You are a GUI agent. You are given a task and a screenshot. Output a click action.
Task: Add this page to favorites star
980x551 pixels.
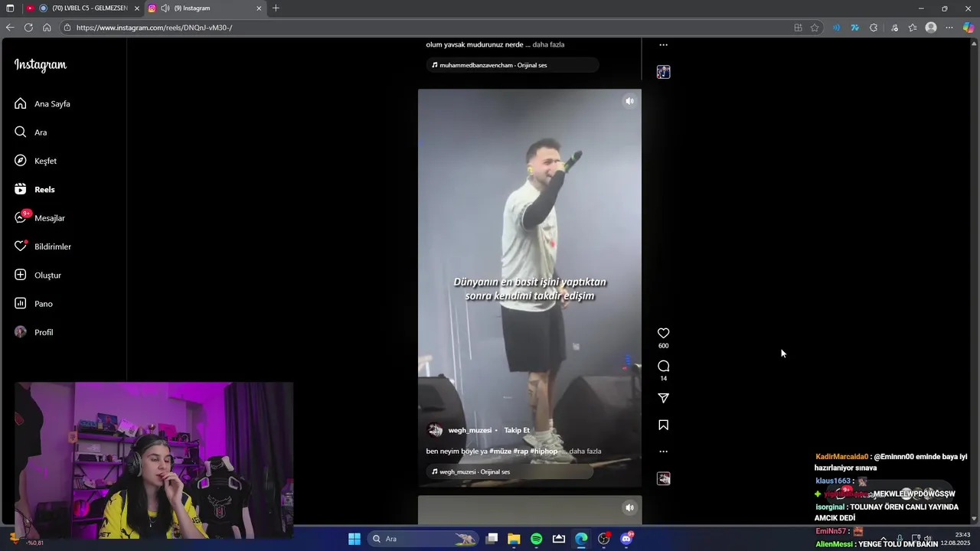click(x=815, y=28)
